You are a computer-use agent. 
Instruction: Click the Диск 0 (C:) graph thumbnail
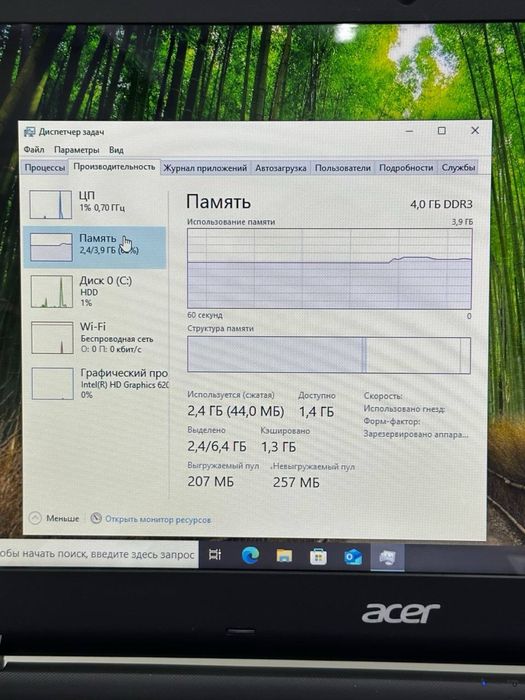click(52, 291)
